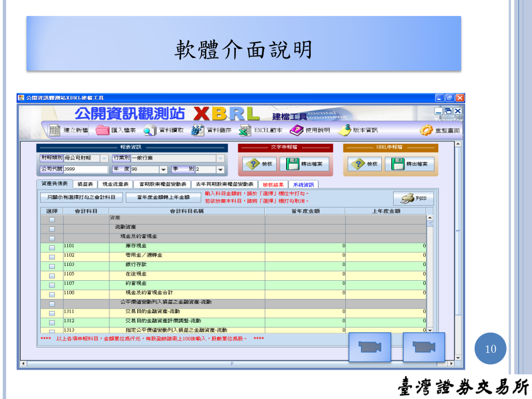Click the account table's vertical scrollbar thumb
This screenshot has width=532, height=399.
[x=430, y=223]
